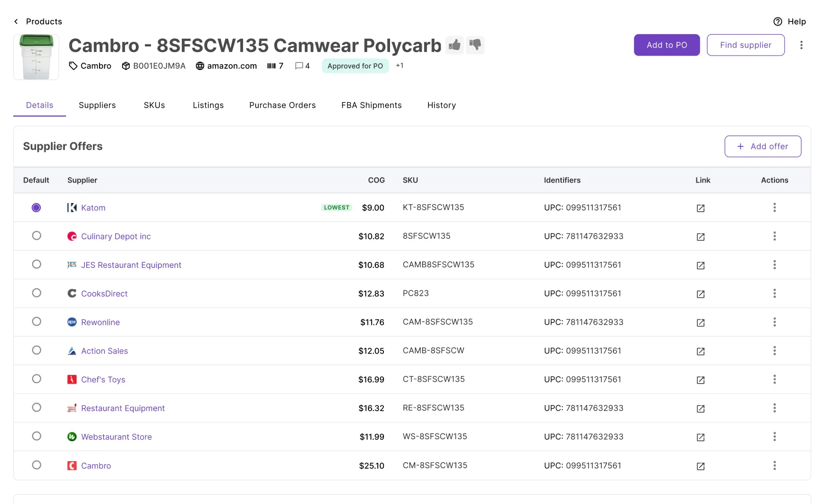
Task: Open the Help icon
Action: click(778, 21)
